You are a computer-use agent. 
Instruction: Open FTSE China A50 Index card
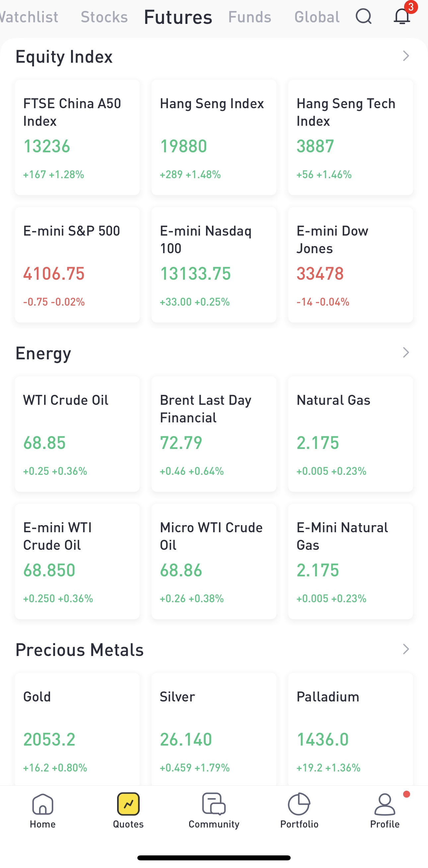point(77,137)
